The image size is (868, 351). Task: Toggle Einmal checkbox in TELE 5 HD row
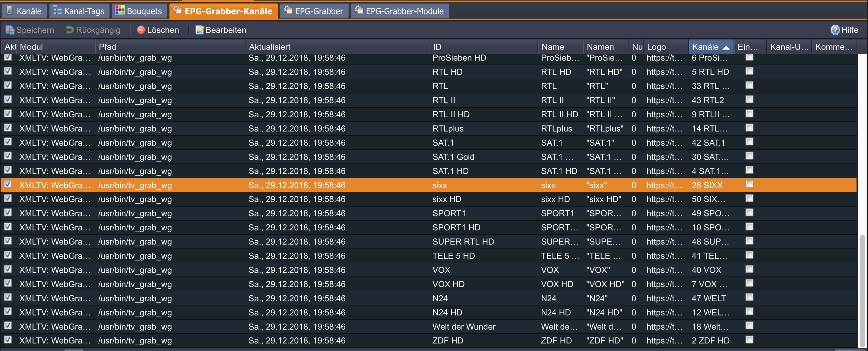pyautogui.click(x=749, y=255)
